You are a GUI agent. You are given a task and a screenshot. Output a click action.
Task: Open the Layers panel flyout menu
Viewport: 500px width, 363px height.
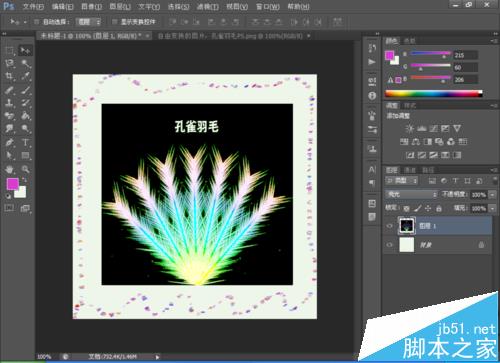click(x=494, y=170)
